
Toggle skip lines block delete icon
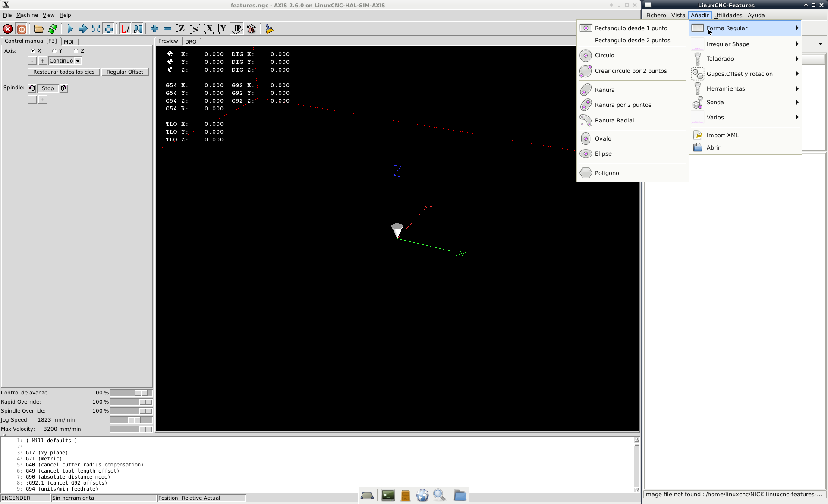click(125, 29)
